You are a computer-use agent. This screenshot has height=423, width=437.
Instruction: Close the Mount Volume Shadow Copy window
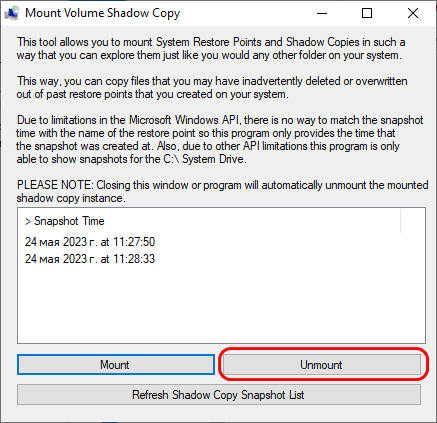click(x=413, y=13)
